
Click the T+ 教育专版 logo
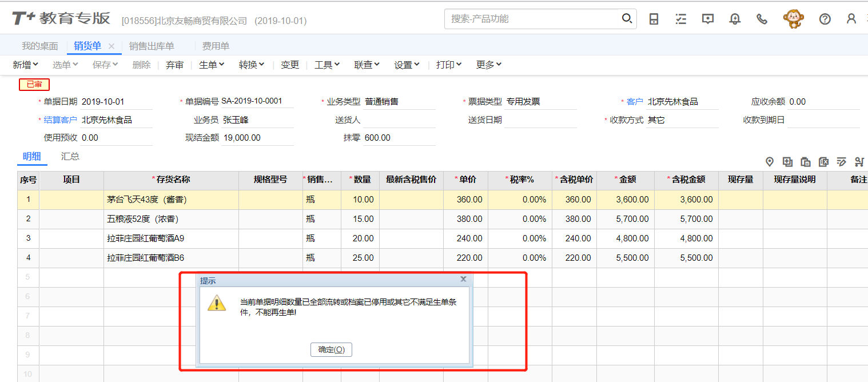[61, 19]
